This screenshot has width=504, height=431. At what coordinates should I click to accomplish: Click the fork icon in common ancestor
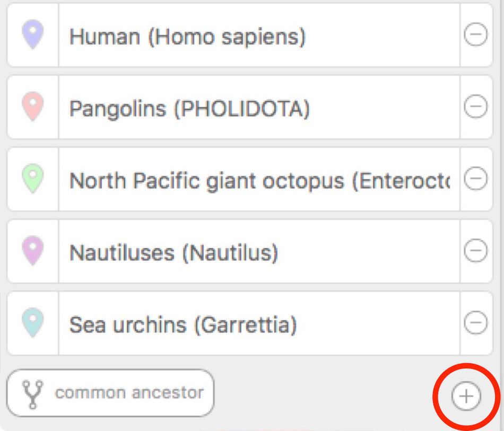click(x=32, y=394)
